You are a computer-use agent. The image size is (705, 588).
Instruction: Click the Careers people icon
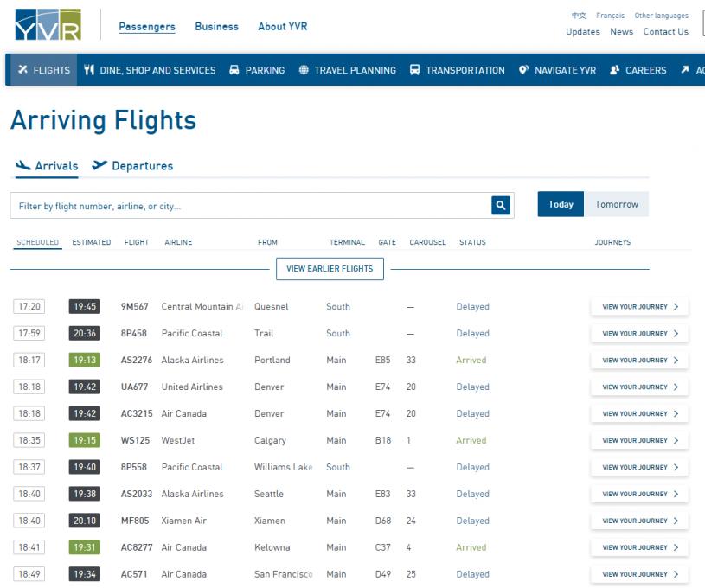tap(615, 70)
